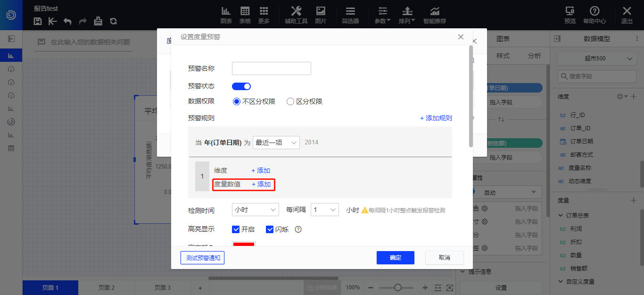Switch to the 样式 tab
This screenshot has height=295, width=644.
tap(503, 56)
